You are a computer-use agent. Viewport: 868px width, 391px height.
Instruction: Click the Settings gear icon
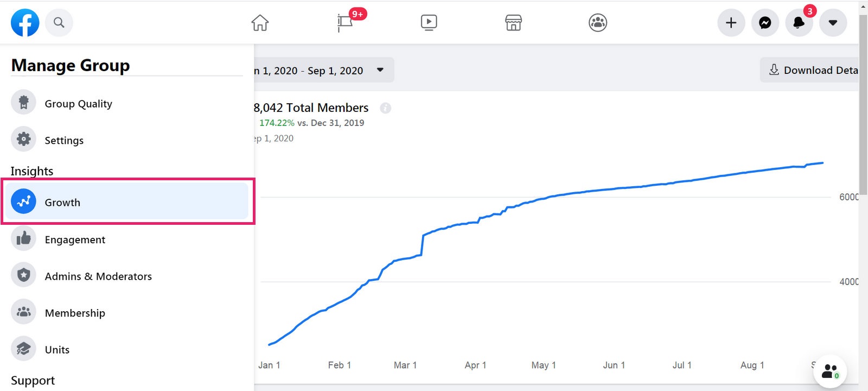[x=23, y=140]
